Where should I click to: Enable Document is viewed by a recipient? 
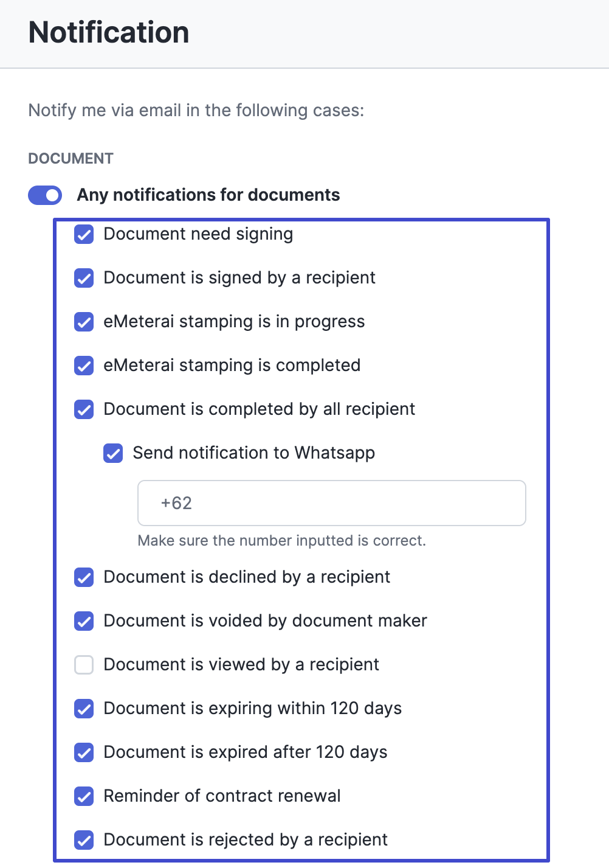click(x=84, y=665)
